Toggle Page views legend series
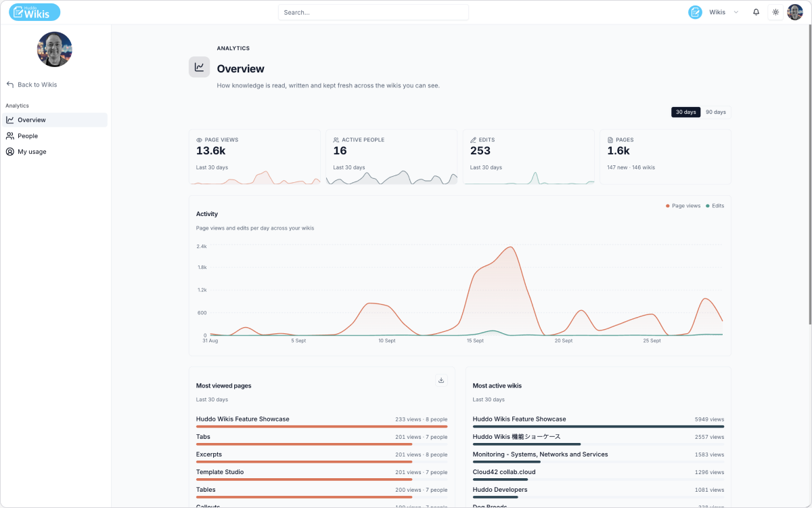812x508 pixels. tap(683, 206)
